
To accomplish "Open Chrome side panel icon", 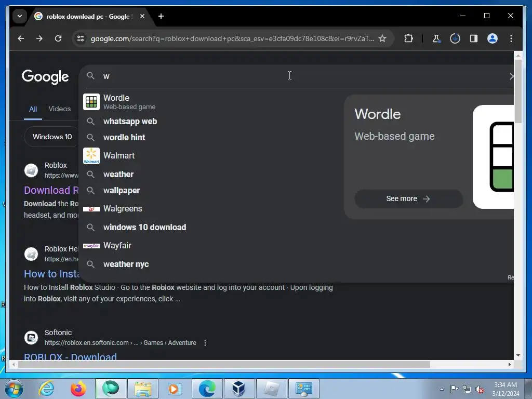I will point(474,38).
